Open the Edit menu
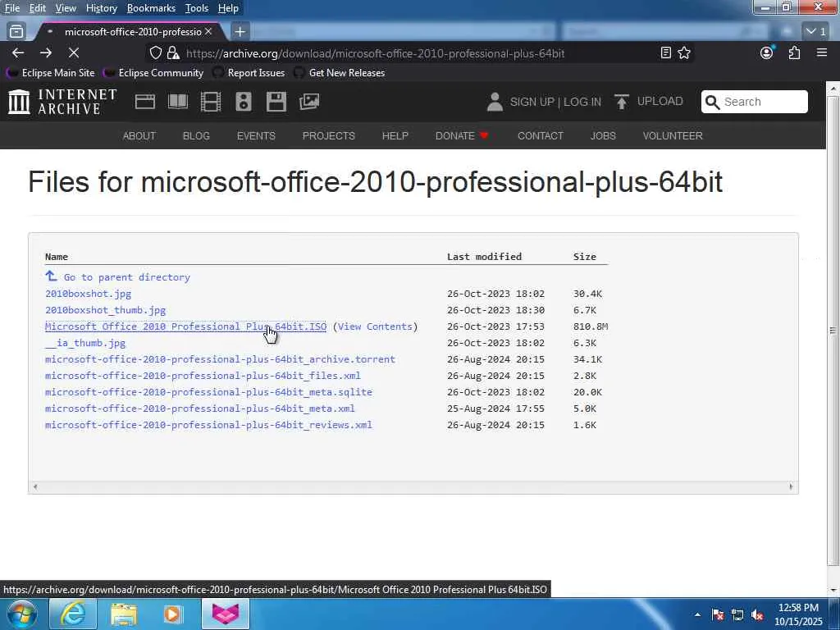Screen dimensions: 840x630 [x=37, y=8]
